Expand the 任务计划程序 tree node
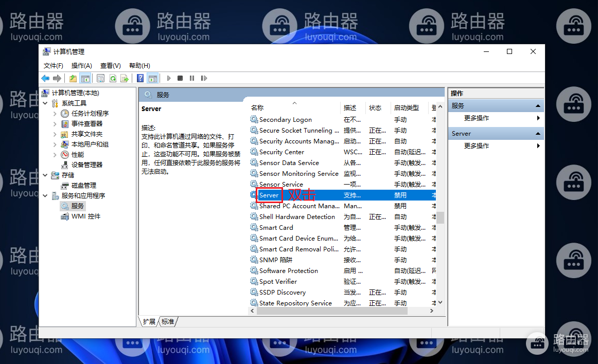The image size is (598, 364). (x=55, y=114)
